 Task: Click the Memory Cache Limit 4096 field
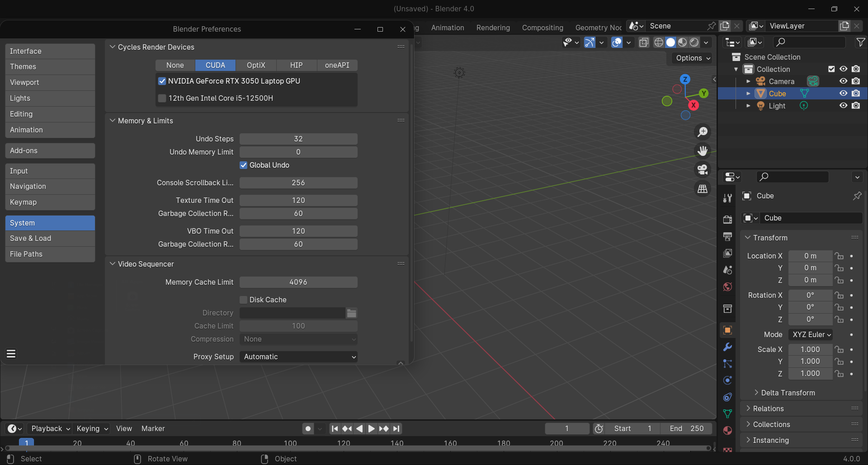298,282
